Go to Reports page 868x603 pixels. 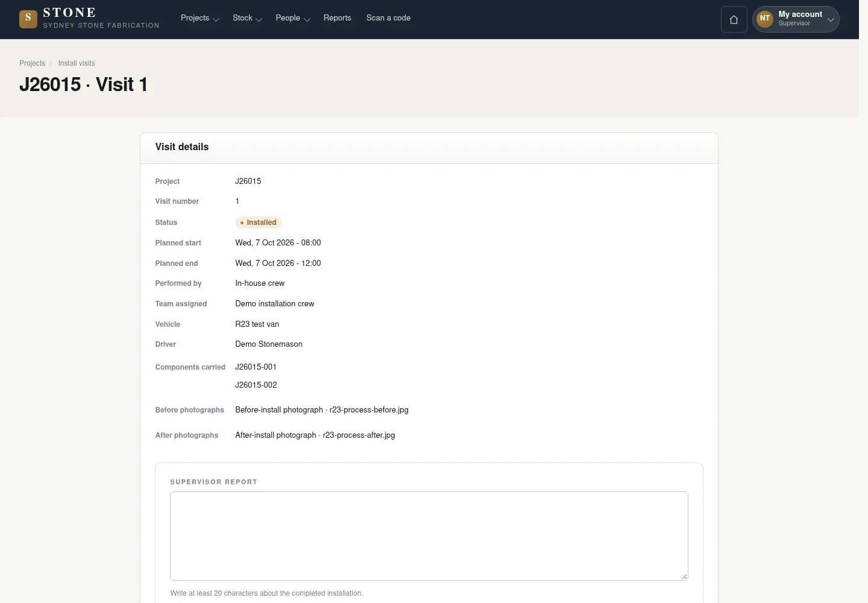click(x=338, y=18)
